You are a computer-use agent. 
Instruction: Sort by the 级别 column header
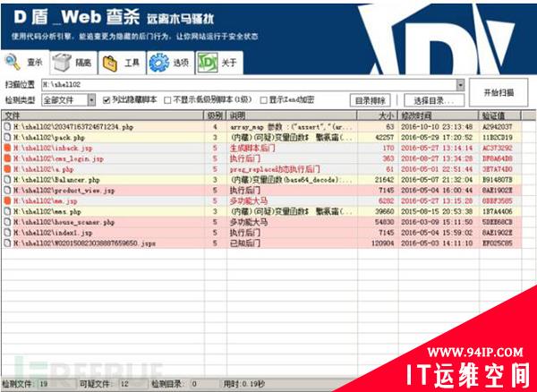pos(216,115)
